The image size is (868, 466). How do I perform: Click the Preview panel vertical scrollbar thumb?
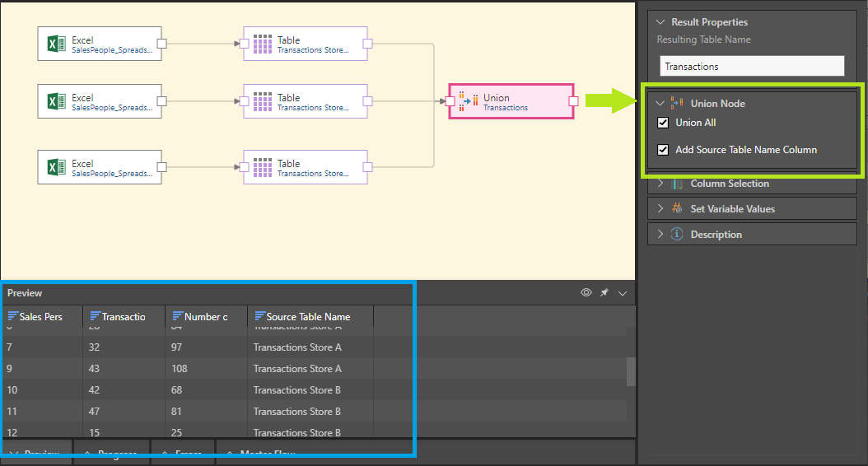tap(631, 371)
